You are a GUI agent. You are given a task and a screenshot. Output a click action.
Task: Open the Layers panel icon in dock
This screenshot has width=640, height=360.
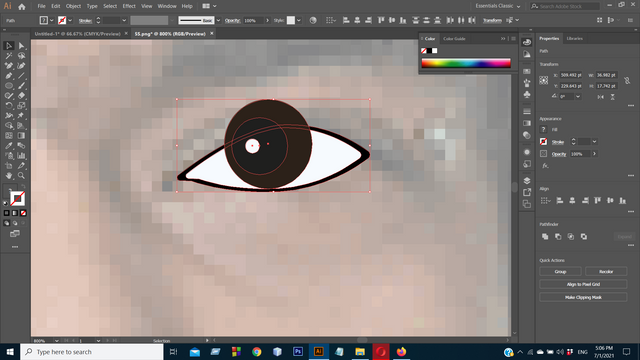coord(527,180)
